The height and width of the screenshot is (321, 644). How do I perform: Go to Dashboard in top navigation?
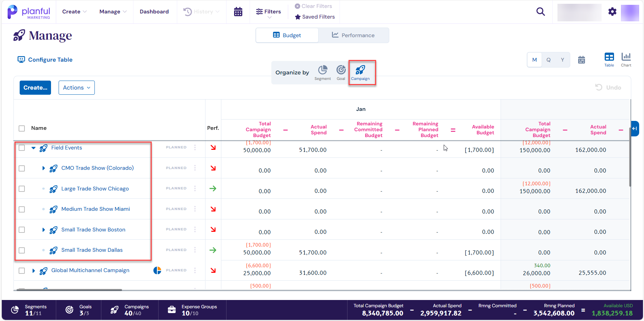(x=154, y=12)
